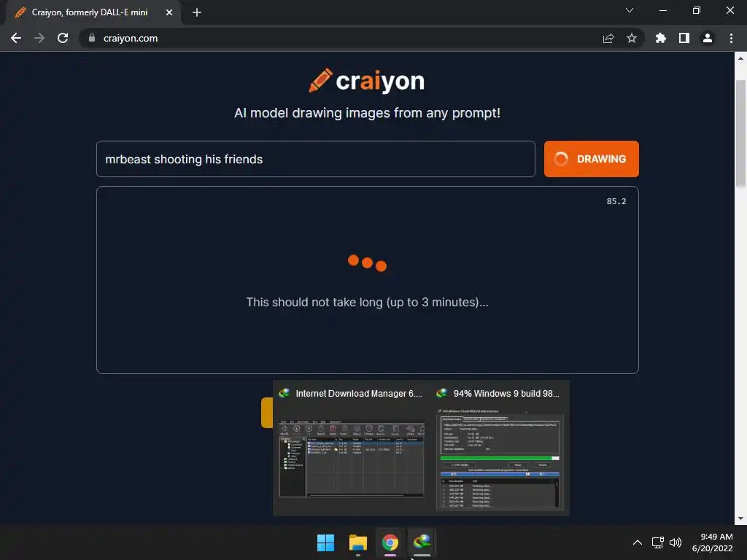Viewport: 747px width, 560px height.
Task: Minimize the Chrome window
Action: point(662,10)
